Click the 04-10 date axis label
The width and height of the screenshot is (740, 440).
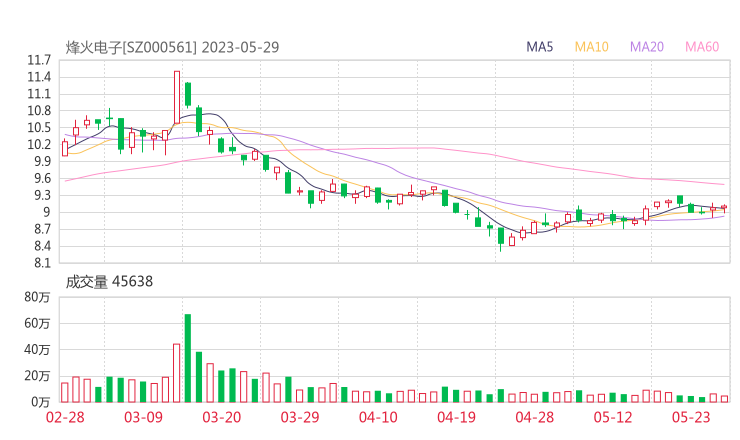tap(378, 417)
